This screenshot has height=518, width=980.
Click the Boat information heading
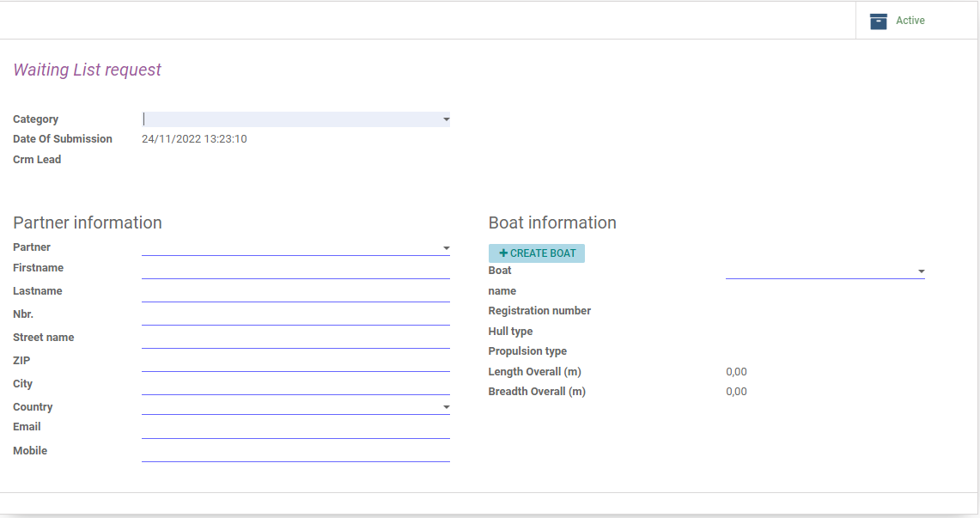pos(552,222)
